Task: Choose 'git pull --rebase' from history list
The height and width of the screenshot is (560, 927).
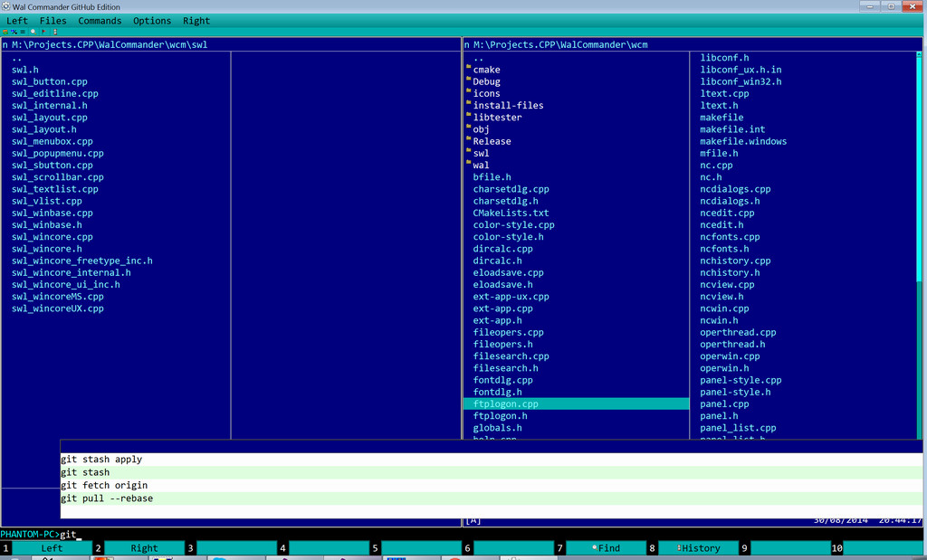Action: click(492, 498)
